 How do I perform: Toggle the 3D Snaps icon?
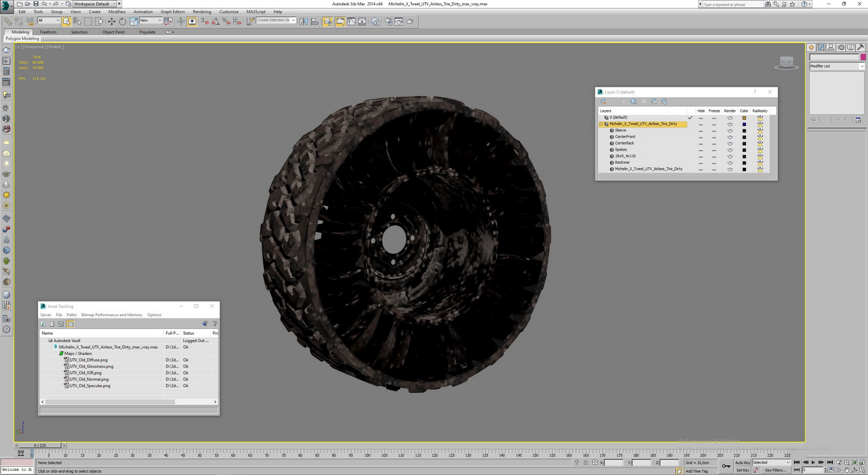[x=205, y=21]
